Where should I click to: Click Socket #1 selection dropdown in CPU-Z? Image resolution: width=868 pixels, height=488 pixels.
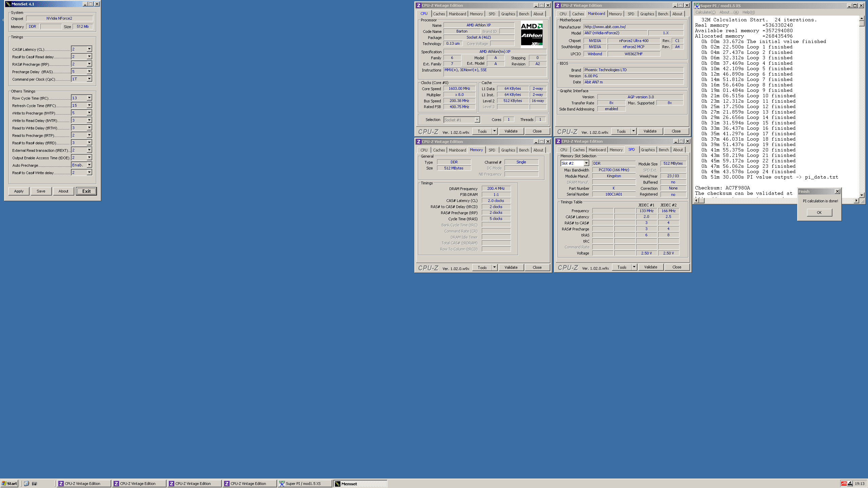462,120
